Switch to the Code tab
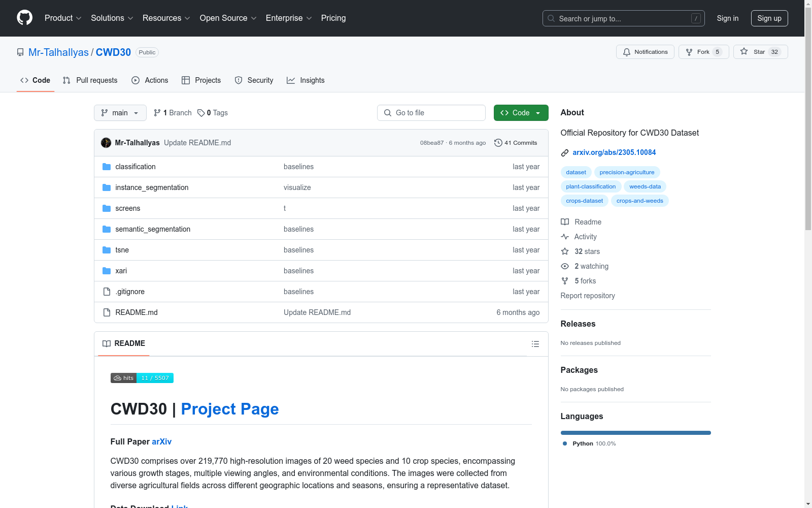The image size is (812, 508). 36,80
